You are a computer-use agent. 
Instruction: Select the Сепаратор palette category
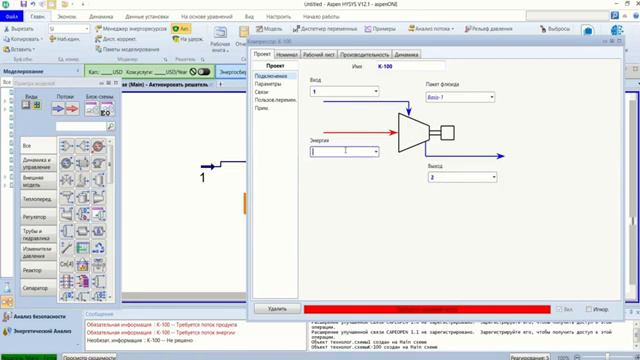pos(38,288)
